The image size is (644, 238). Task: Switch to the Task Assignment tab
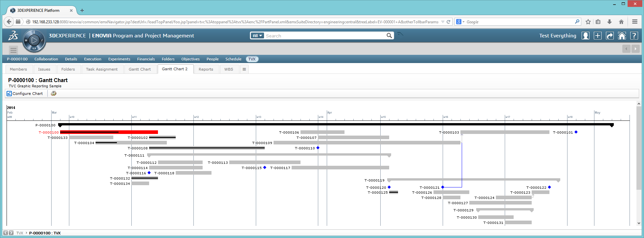click(101, 69)
